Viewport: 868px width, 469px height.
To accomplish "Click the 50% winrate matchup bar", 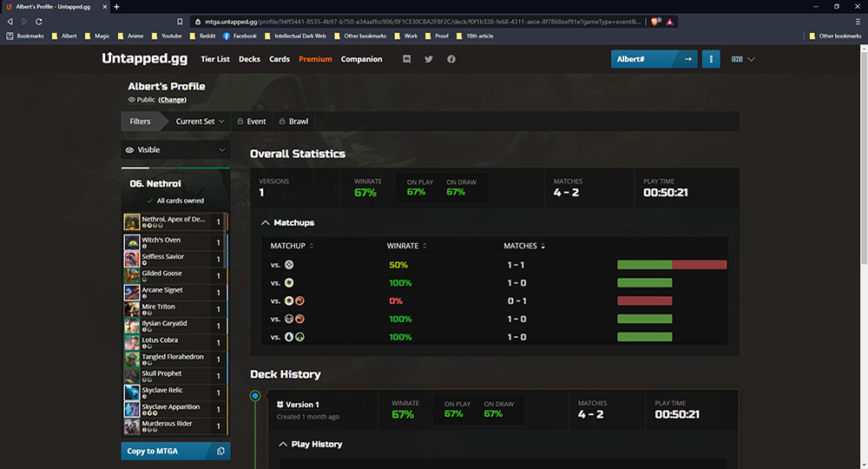I will [672, 265].
